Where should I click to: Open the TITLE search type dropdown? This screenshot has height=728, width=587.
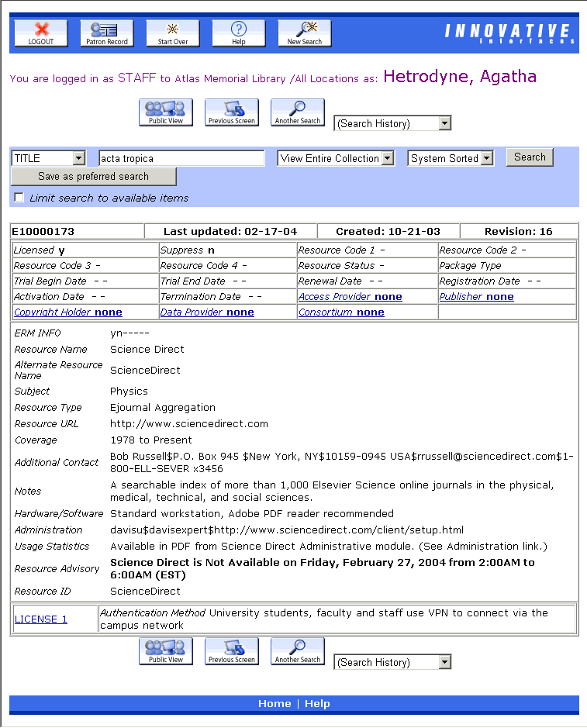(x=48, y=158)
